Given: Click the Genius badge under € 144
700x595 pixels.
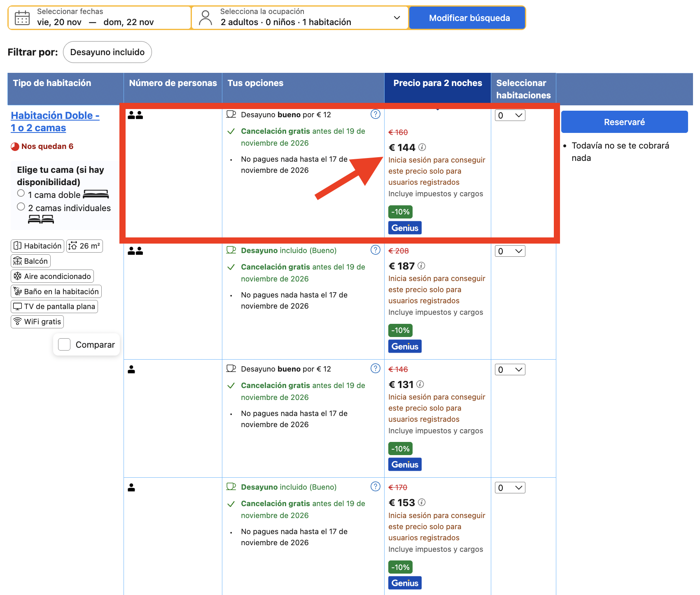Looking at the screenshot, I should [x=405, y=228].
